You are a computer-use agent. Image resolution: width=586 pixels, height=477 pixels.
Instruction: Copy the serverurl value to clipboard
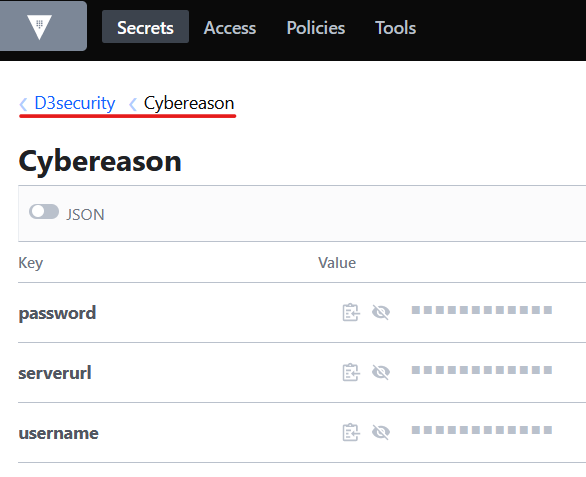pos(351,372)
